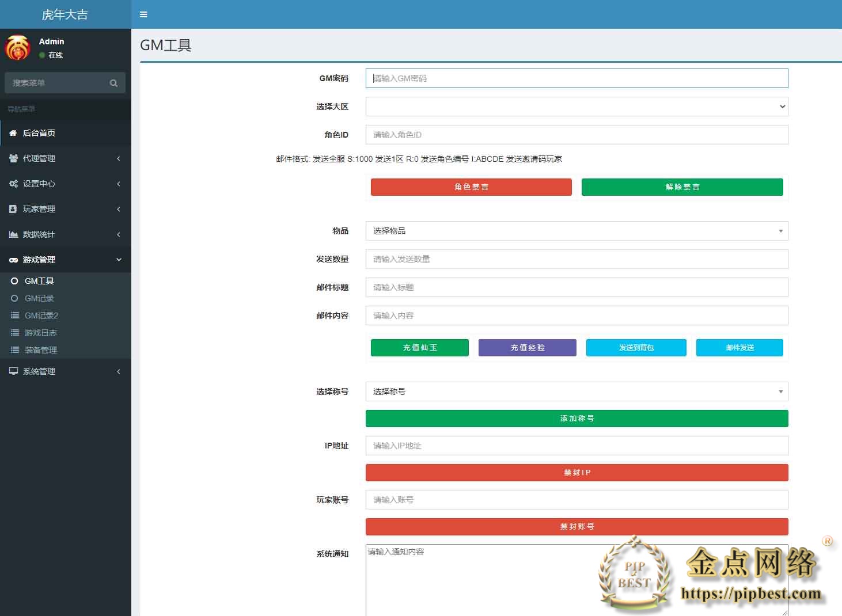The image size is (842, 616).
Task: Focus the 邮件标题 input field
Action: 576,287
